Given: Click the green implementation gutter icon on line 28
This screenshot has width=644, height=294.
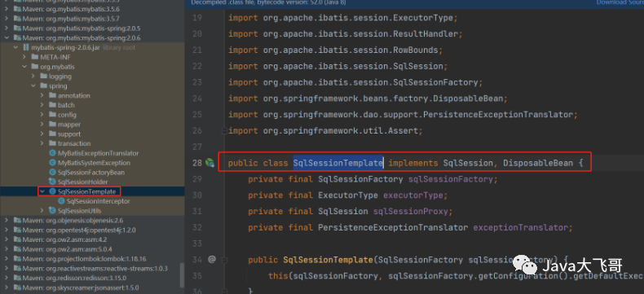Looking at the screenshot, I should 210,163.
